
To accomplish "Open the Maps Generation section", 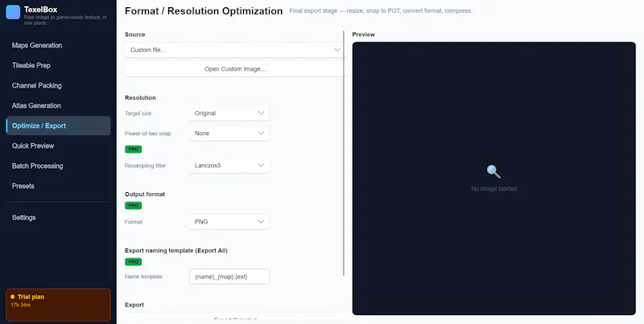I will click(58, 46).
